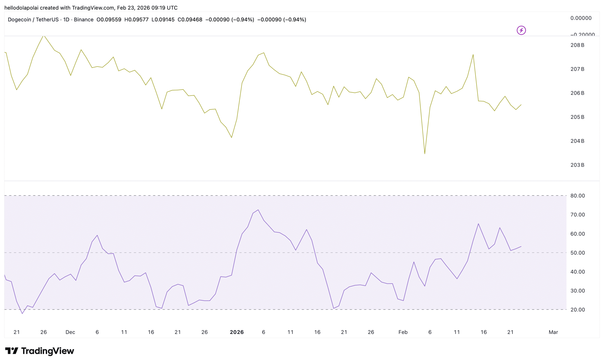Click the Mar label on time axis
Viewport: 604px width, 364px height.
point(553,332)
